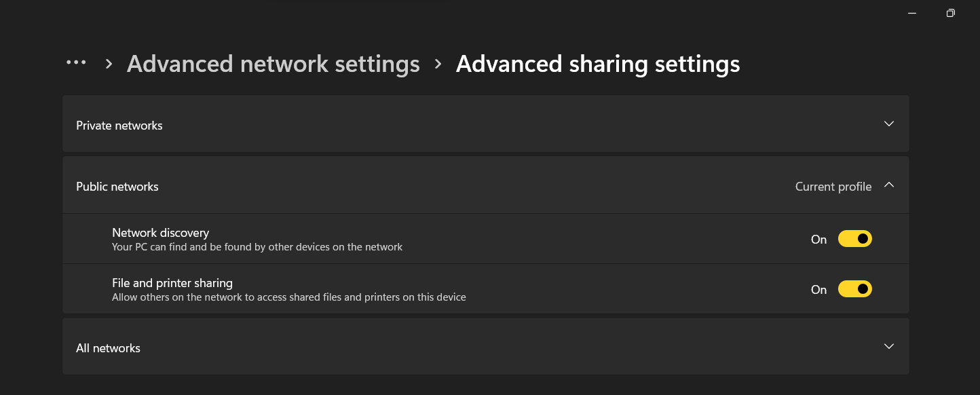Click the breadcrumb separator arrow after Advanced network settings
980x395 pixels.
(x=439, y=64)
